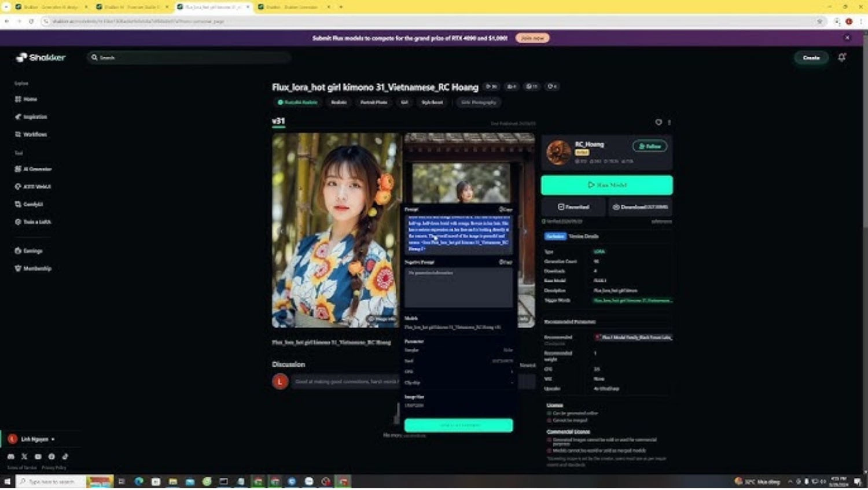Screen dimensions: 868x490
Task: Click the Girl tag
Action: (x=404, y=102)
